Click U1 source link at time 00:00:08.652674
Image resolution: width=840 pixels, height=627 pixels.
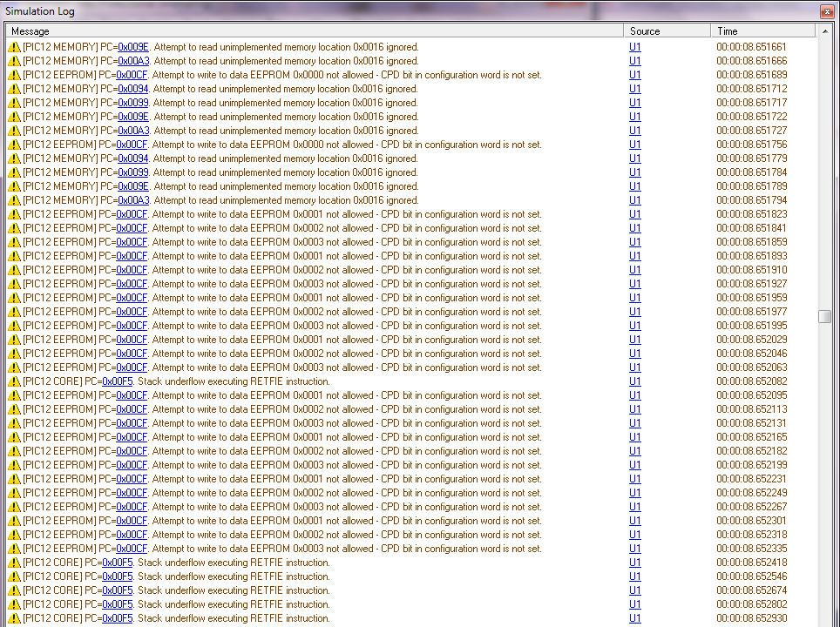click(x=634, y=590)
